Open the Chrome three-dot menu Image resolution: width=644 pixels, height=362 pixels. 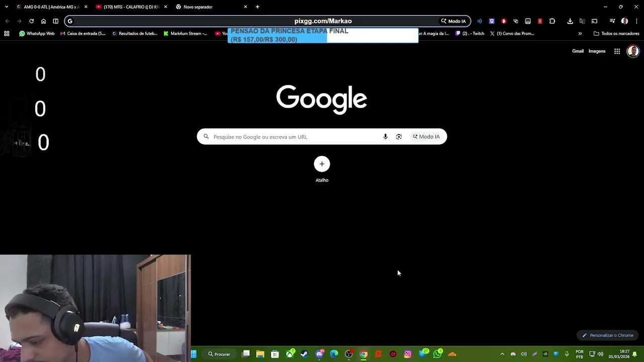(x=636, y=21)
